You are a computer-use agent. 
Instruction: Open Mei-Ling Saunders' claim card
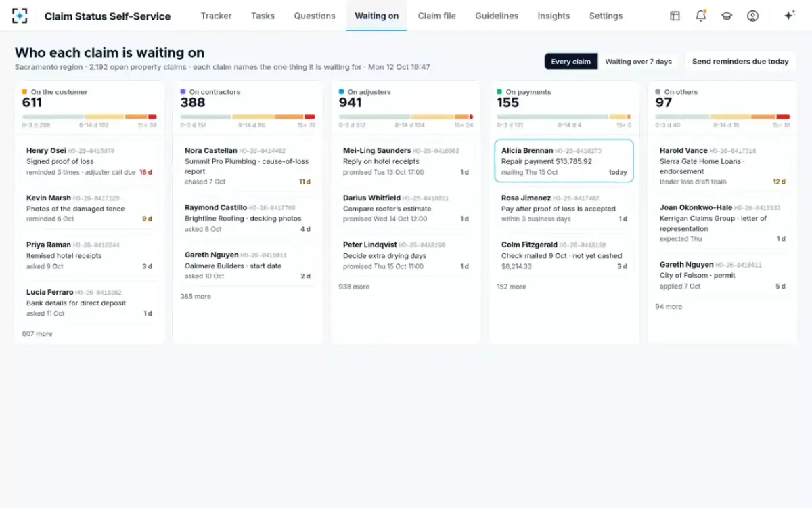pyautogui.click(x=406, y=161)
